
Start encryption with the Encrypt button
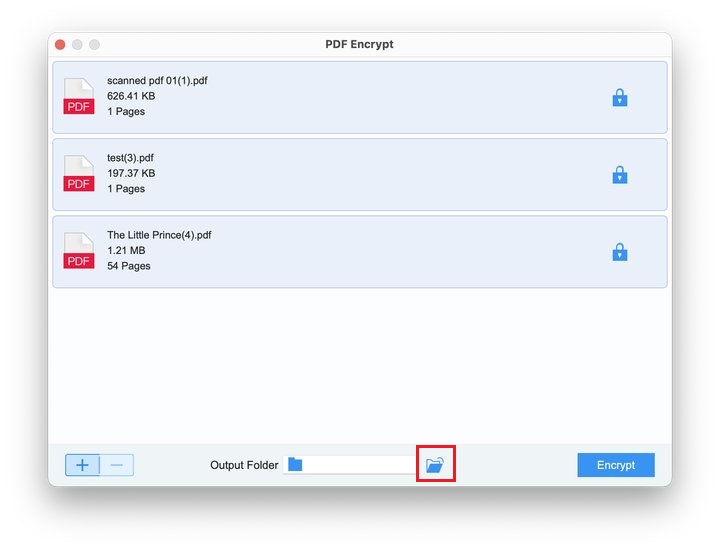point(616,465)
